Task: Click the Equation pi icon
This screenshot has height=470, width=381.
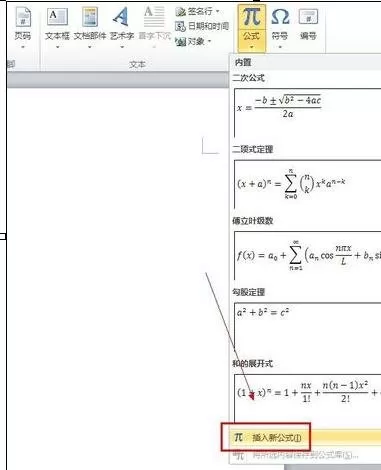Action: [x=252, y=17]
